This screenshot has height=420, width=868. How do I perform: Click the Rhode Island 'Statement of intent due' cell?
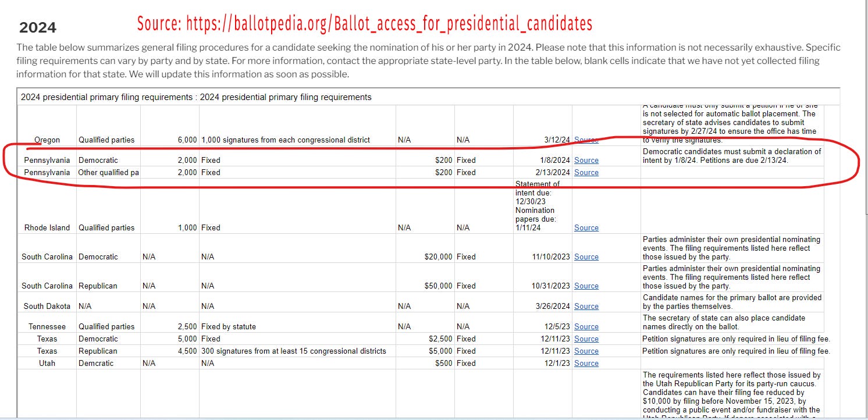pyautogui.click(x=543, y=206)
